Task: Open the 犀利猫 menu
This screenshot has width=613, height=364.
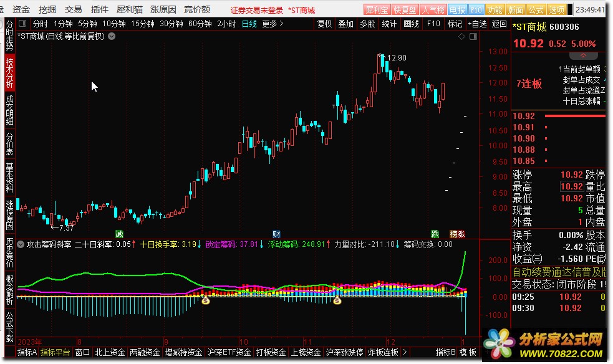Action: pyautogui.click(x=130, y=9)
